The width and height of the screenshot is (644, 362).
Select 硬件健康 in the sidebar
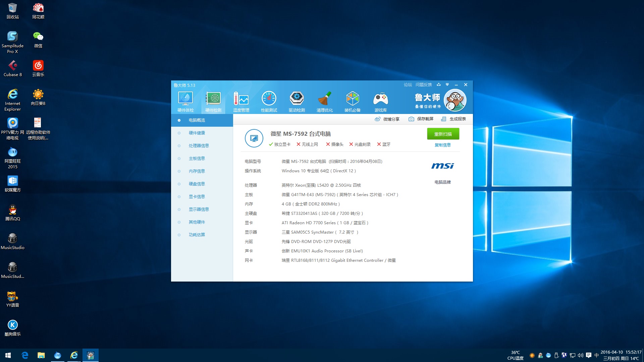[x=202, y=133]
